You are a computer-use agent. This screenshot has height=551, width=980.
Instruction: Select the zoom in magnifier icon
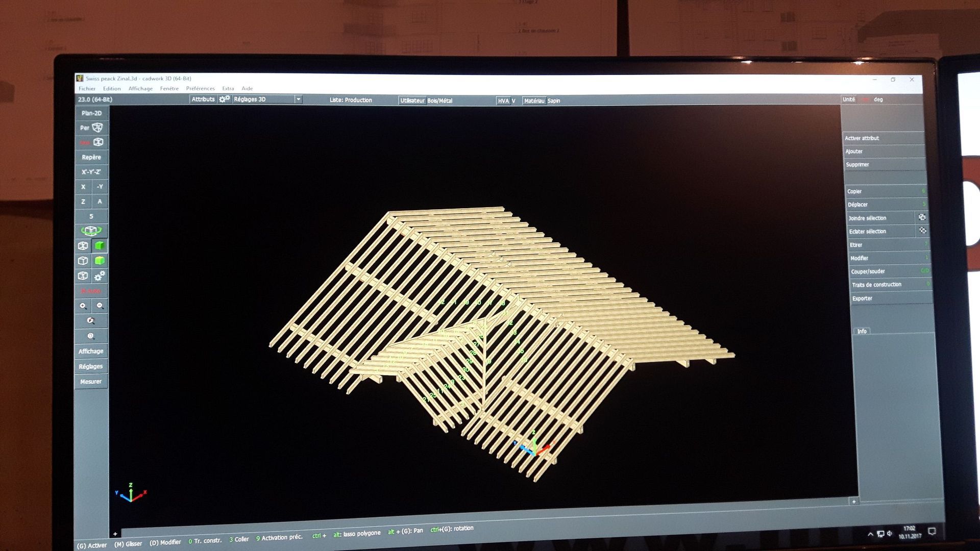click(83, 306)
